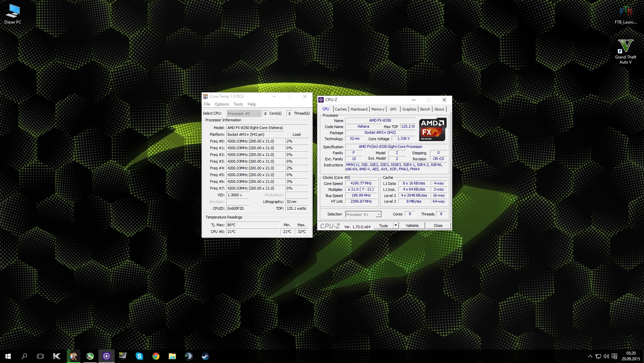Screen dimensions: 644x363
Task: Click the Level 3 cache value 8 MBytes
Action: (414, 202)
